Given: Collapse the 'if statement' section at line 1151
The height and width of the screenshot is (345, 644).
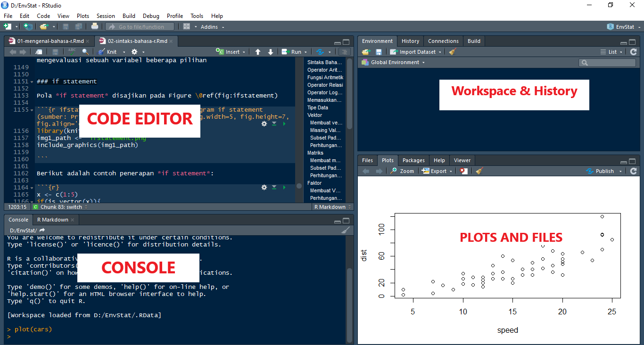Looking at the screenshot, I should [32, 82].
